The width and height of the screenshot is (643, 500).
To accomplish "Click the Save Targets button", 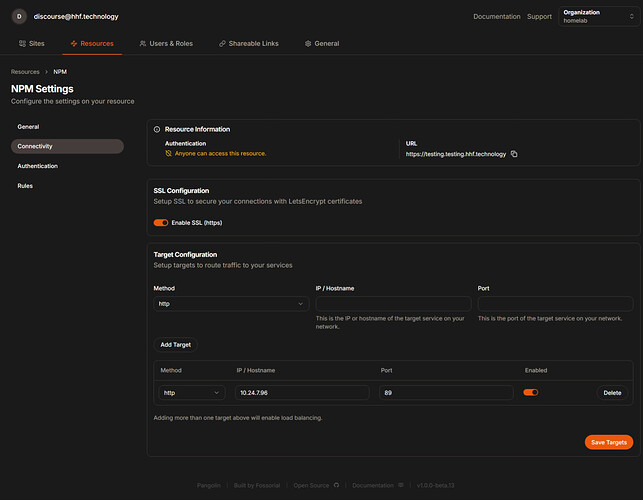I will pos(609,442).
